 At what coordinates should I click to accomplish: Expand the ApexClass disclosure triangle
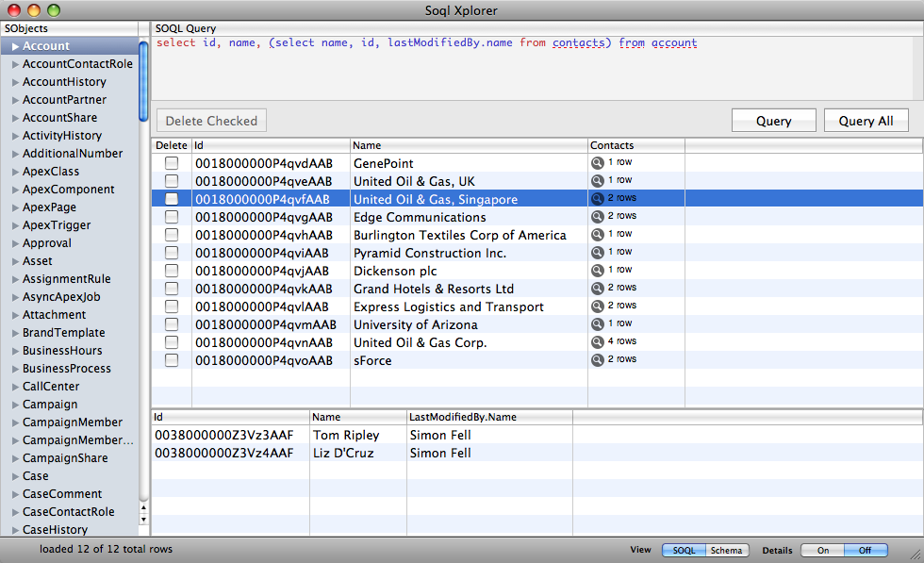(x=16, y=172)
